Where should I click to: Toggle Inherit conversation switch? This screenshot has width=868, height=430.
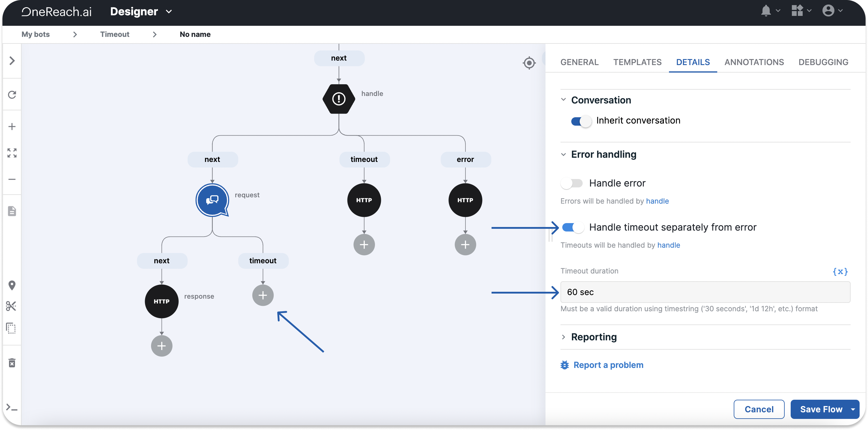pyautogui.click(x=581, y=121)
